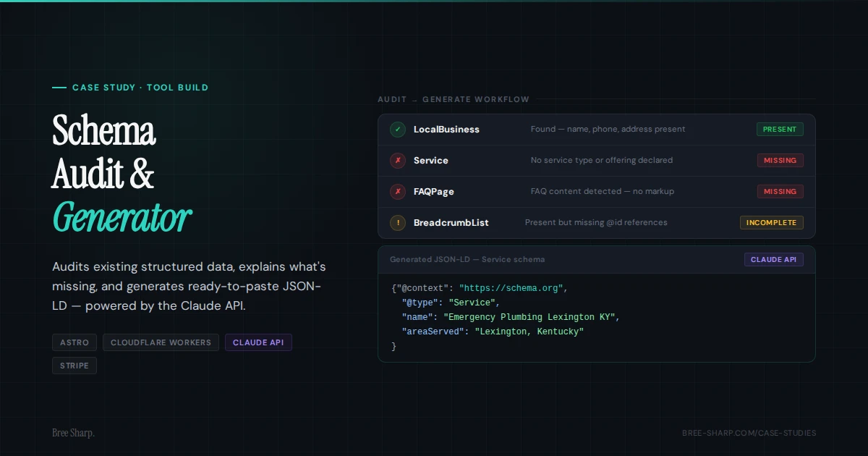Click the Service schema label

[x=431, y=161]
